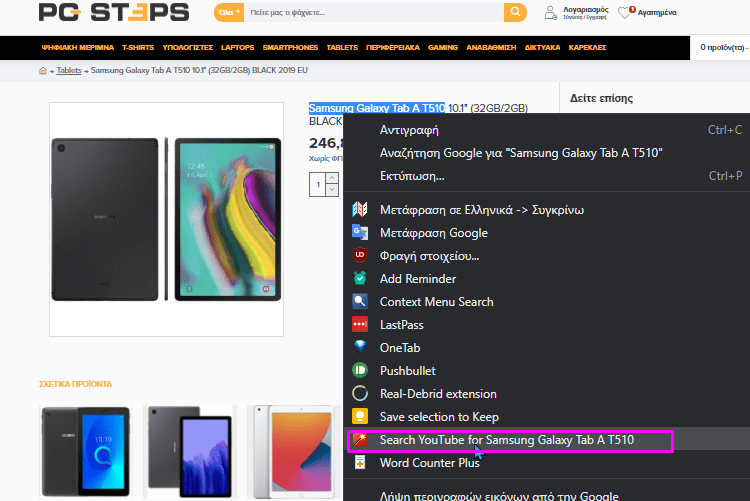Open the iPad related product thumbnail
Viewport: 750px width, 501px height.
[x=294, y=452]
